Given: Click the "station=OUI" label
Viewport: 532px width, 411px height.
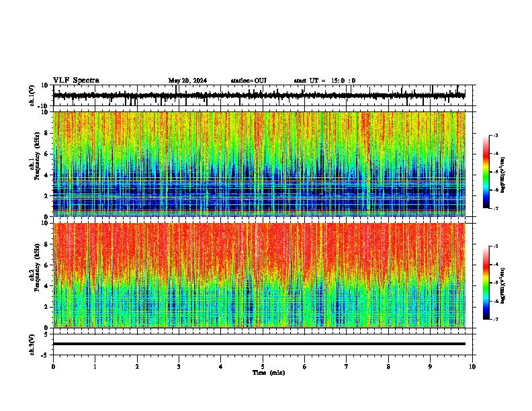Looking at the screenshot, I should [249, 81].
